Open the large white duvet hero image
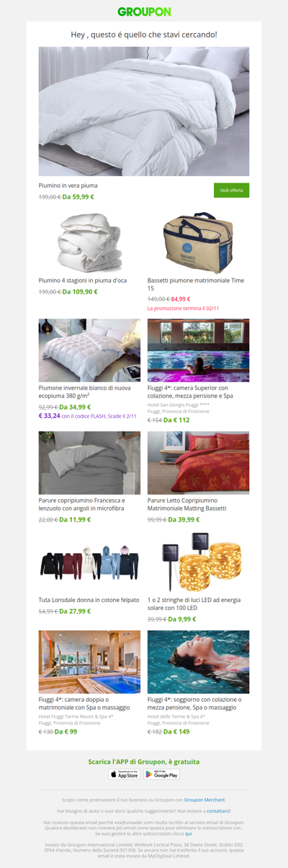This screenshot has height=868, width=288. [x=144, y=111]
